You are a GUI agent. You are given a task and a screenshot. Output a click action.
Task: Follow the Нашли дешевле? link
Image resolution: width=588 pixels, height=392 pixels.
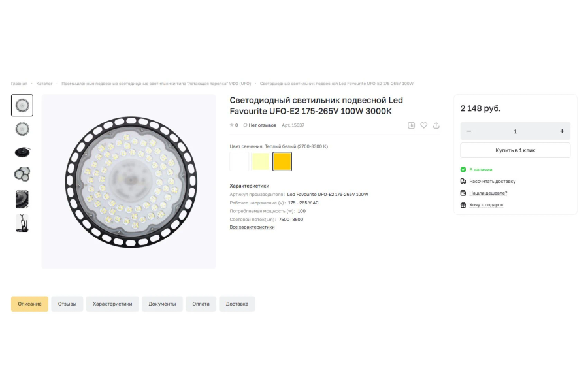point(488,193)
